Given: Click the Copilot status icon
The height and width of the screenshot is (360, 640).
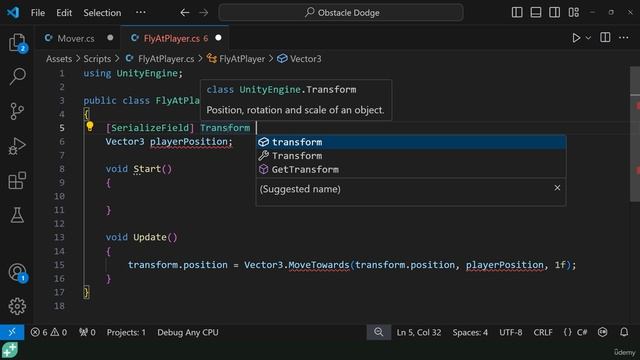Looking at the screenshot, I should pos(602,332).
